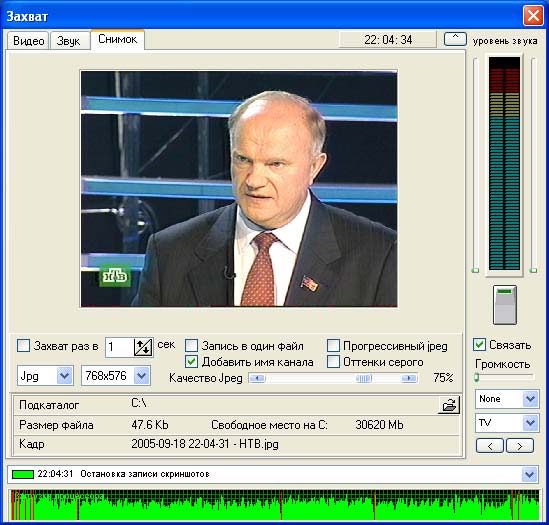Go to the previous channel with the < button
The image size is (549, 525).
(x=490, y=446)
